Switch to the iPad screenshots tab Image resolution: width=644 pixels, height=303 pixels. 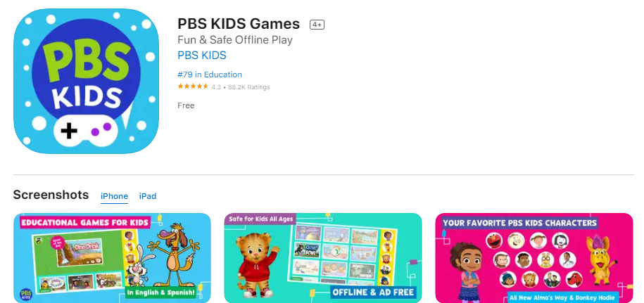click(147, 196)
